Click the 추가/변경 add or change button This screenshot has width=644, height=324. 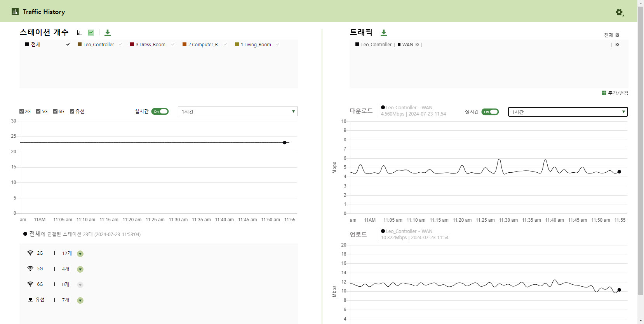coord(615,93)
